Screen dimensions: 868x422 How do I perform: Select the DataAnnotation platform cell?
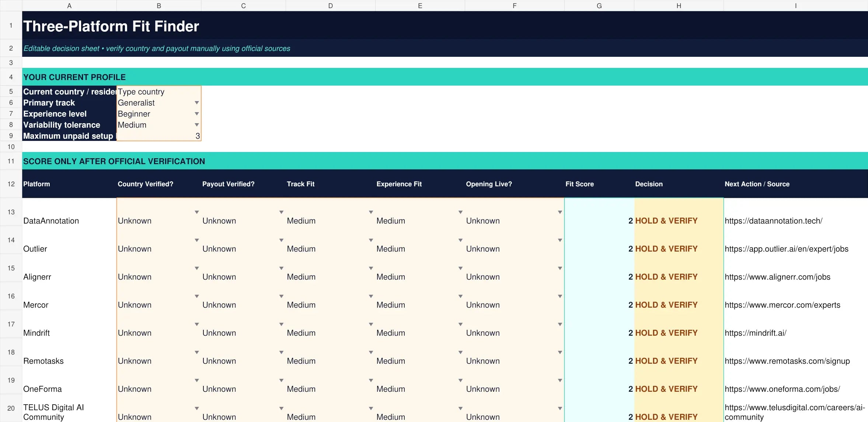[69, 212]
